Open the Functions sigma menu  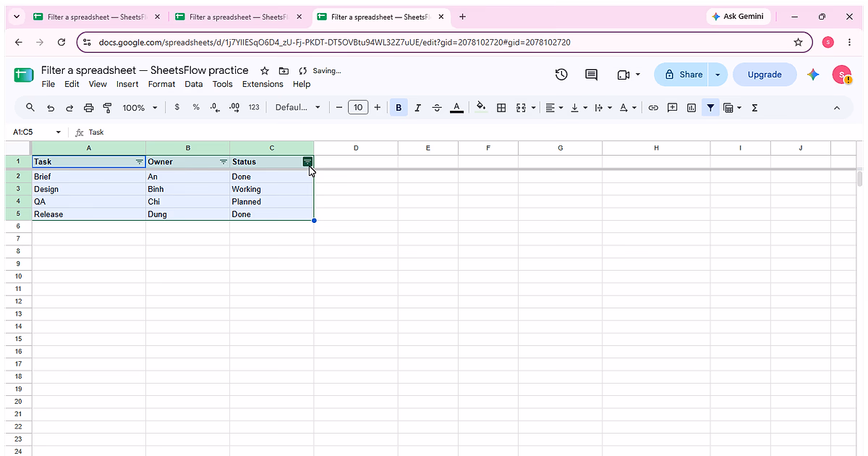point(754,107)
